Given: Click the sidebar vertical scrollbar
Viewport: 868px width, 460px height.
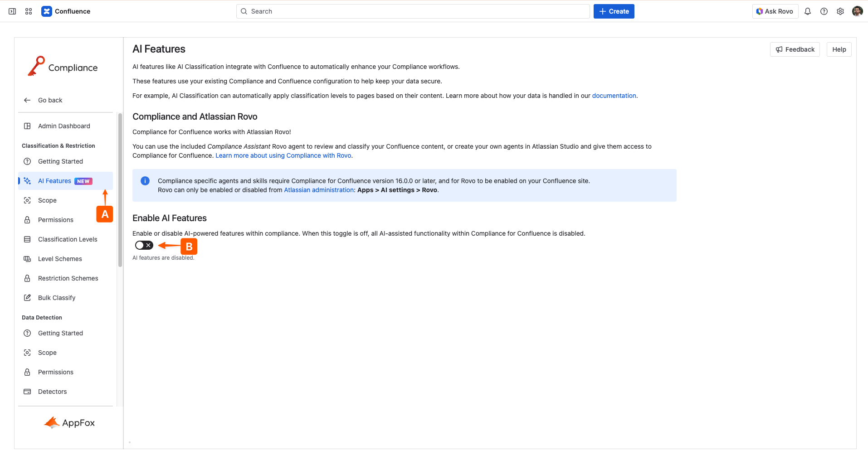Looking at the screenshot, I should 120,190.
